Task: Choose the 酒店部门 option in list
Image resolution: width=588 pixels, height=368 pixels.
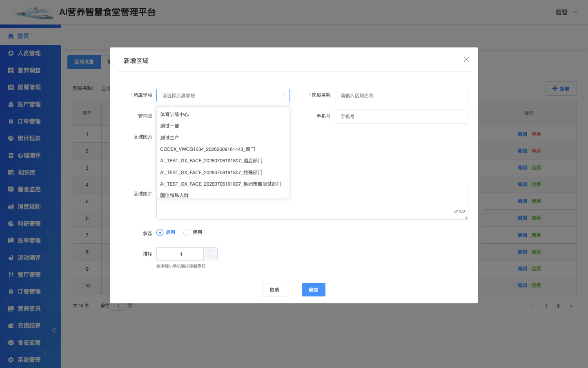Action: pos(223,161)
